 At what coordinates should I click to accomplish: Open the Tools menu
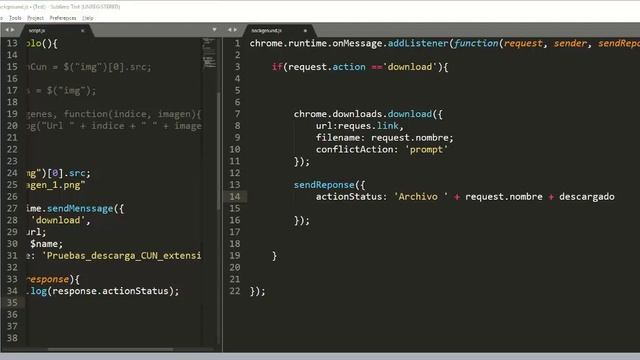pos(15,18)
